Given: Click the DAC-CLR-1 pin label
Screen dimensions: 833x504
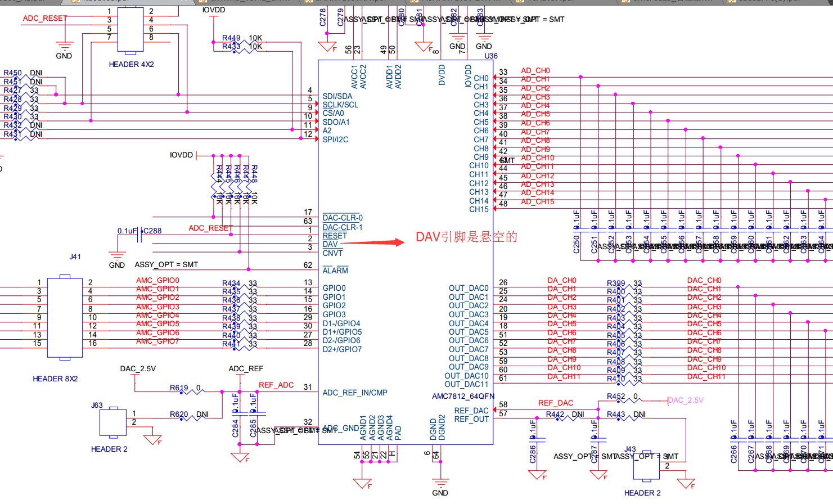Looking at the screenshot, I should pos(343,228).
